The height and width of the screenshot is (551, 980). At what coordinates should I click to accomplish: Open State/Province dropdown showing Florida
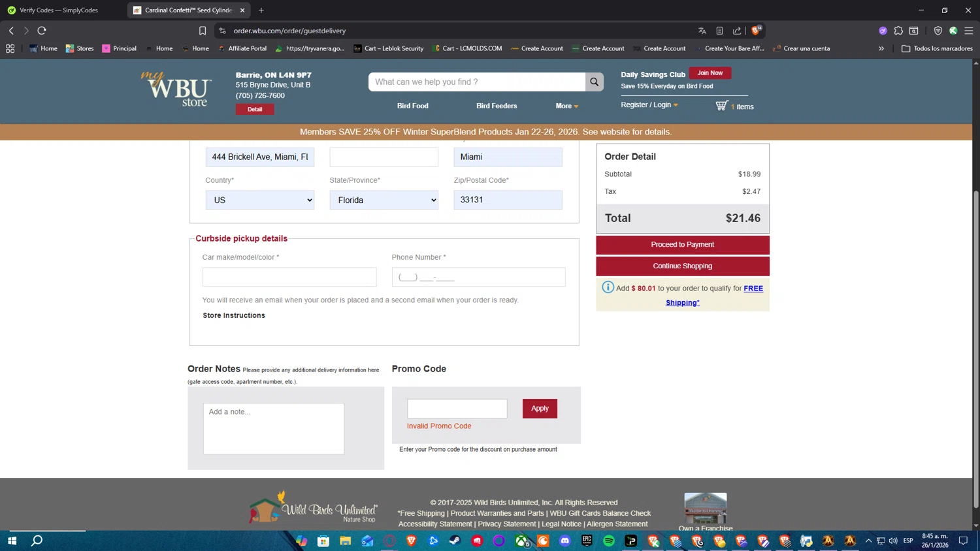[x=384, y=200]
